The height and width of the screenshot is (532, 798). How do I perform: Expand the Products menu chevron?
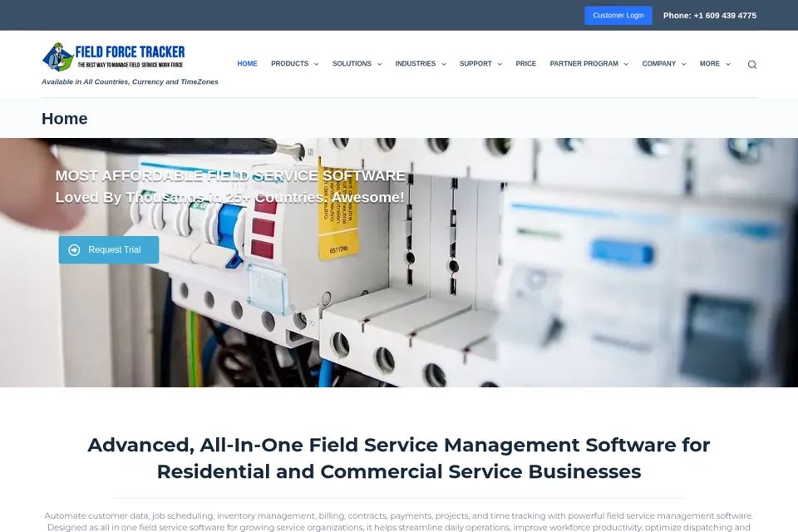[316, 64]
